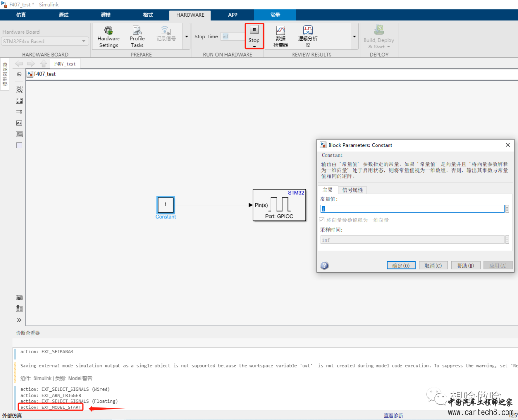Switch to the 仿真 tab

tap(21, 15)
